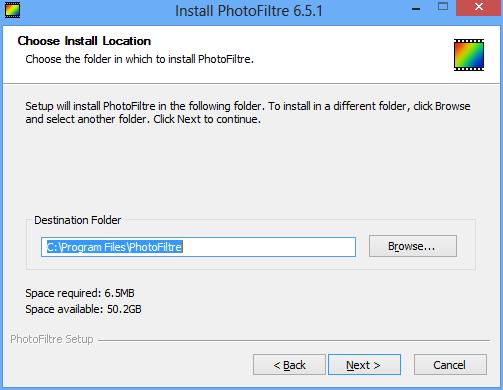Image resolution: width=503 pixels, height=390 pixels.
Task: Click the Space available: 50.2GB text
Action: pos(83,309)
